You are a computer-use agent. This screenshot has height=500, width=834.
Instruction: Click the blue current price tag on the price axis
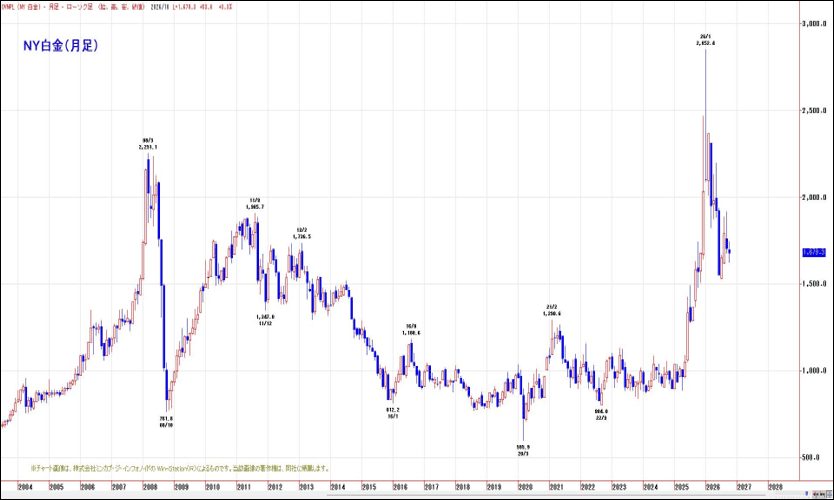(814, 252)
